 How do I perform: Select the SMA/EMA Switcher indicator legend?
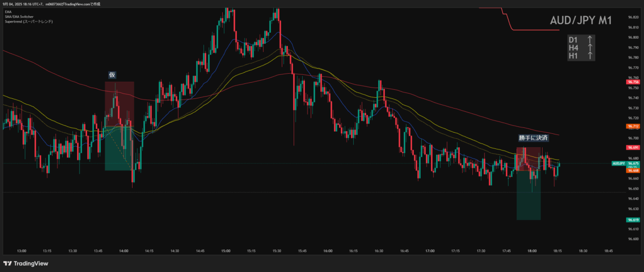pyautogui.click(x=19, y=16)
